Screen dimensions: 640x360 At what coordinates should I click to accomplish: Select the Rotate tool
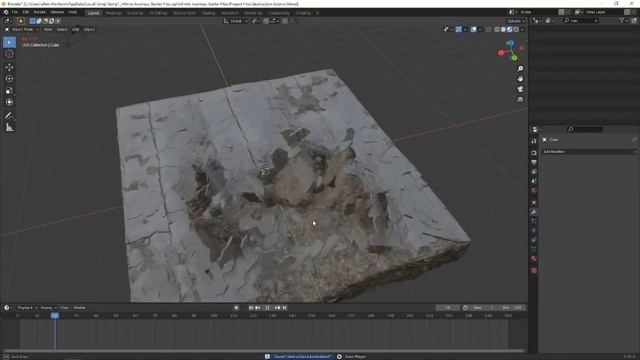click(9, 79)
